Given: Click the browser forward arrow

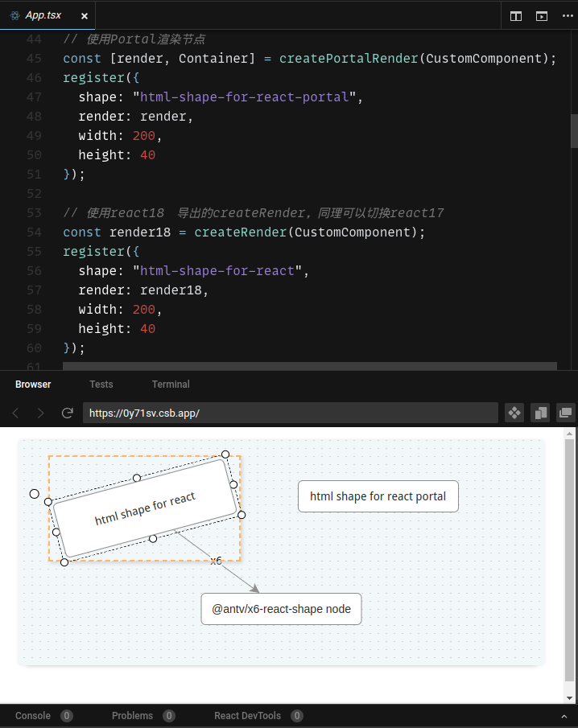Looking at the screenshot, I should click(41, 413).
